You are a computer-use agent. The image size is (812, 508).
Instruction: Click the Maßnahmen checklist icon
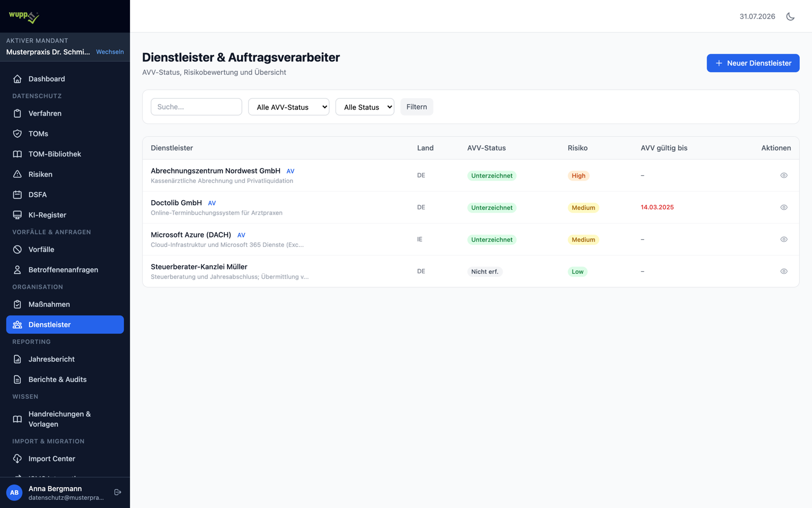point(17,304)
